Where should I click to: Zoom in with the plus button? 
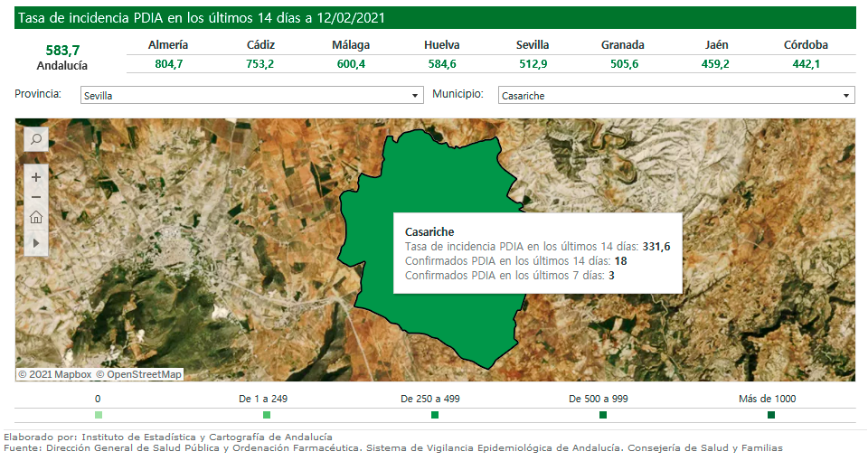36,177
